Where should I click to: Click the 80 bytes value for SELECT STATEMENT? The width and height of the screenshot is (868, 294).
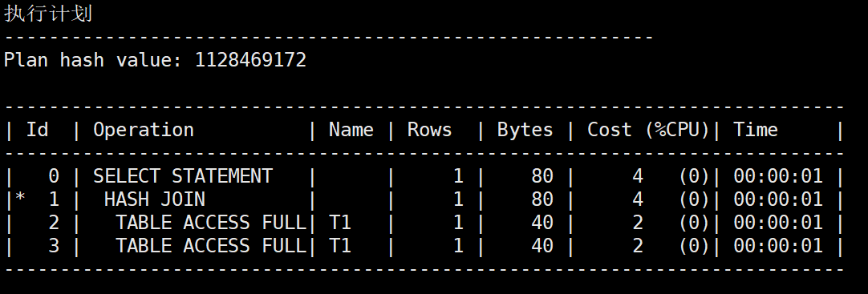pos(542,176)
